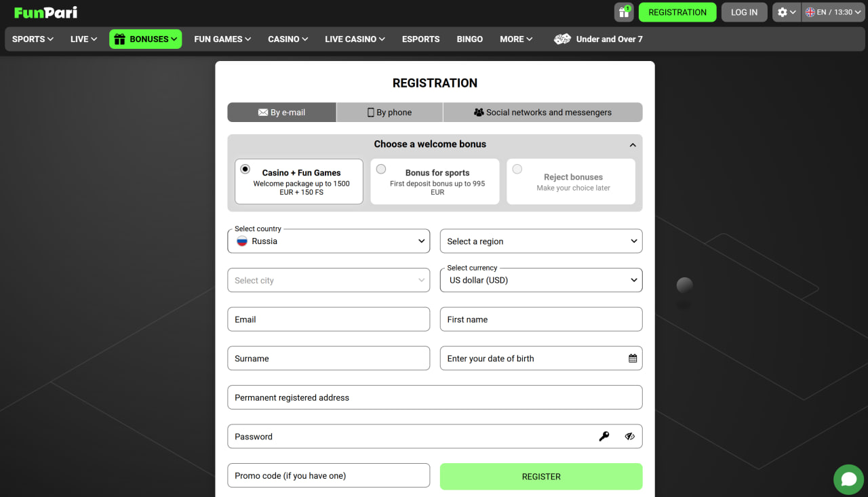Switch to the By phone tab
Screen dimensions: 868x497
coord(389,113)
